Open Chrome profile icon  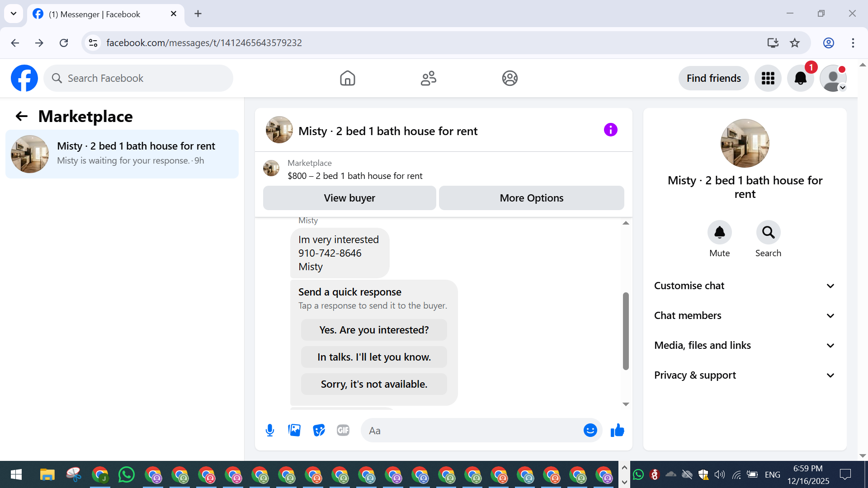click(829, 43)
